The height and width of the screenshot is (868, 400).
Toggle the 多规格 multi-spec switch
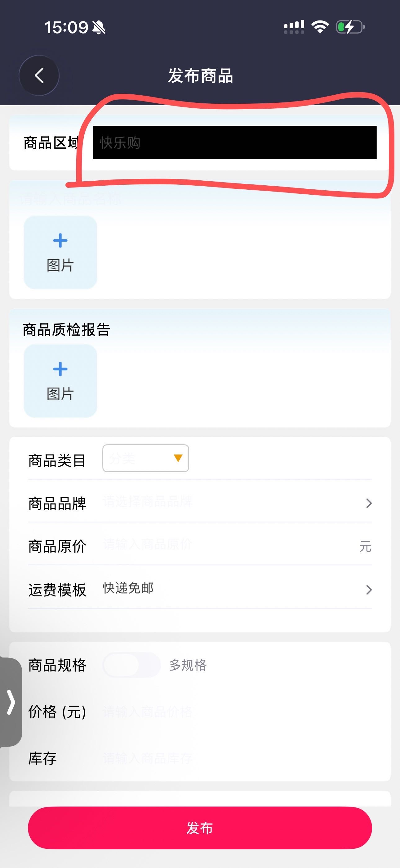(x=131, y=665)
